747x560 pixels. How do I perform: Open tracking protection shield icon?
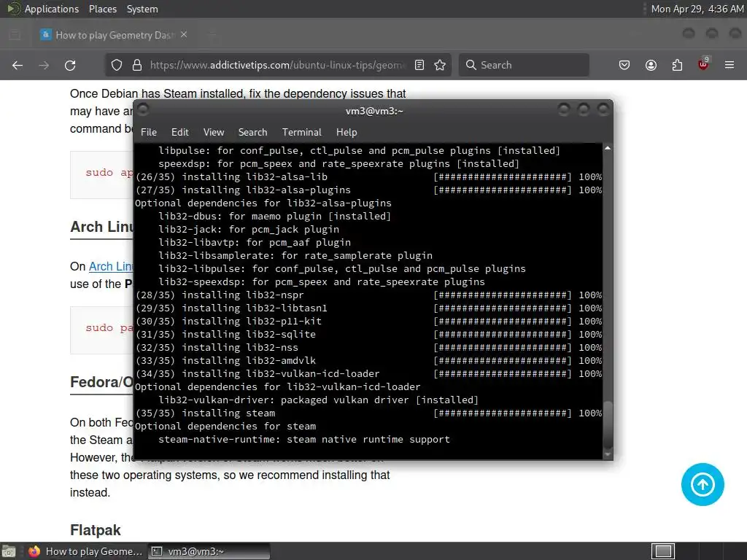click(117, 65)
